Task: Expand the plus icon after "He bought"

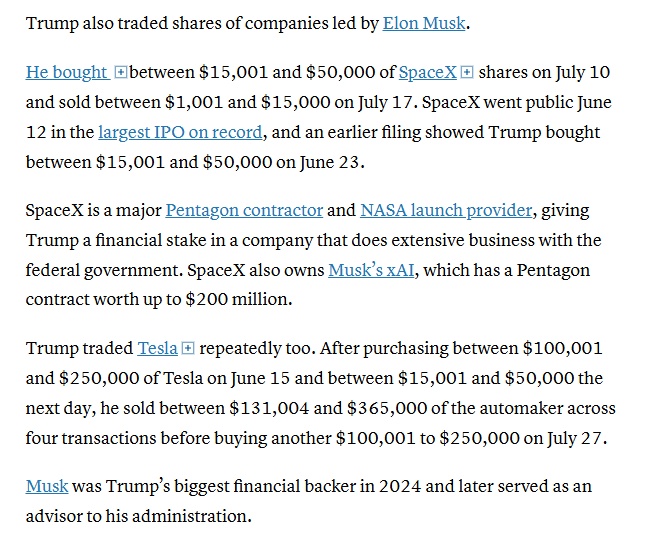Action: coord(120,73)
